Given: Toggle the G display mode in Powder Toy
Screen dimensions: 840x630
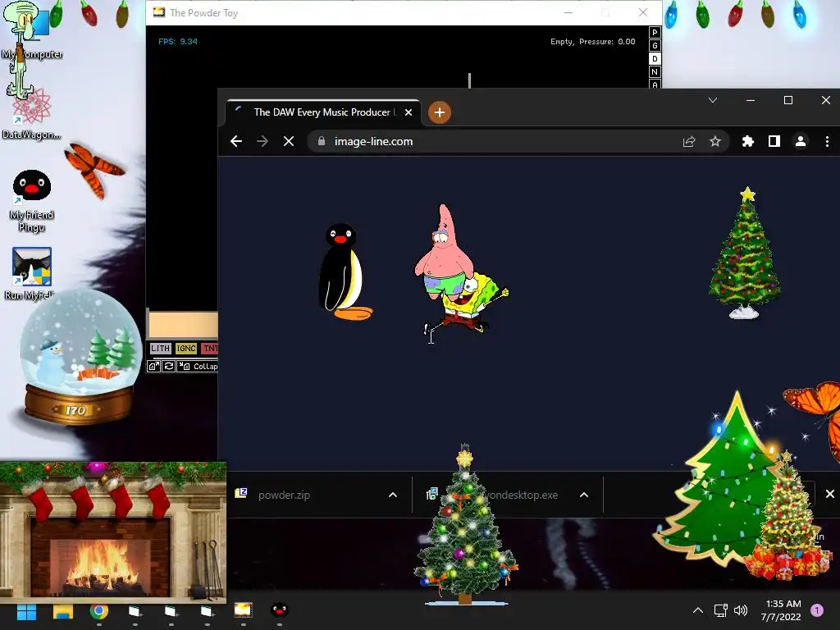Looking at the screenshot, I should (655, 46).
